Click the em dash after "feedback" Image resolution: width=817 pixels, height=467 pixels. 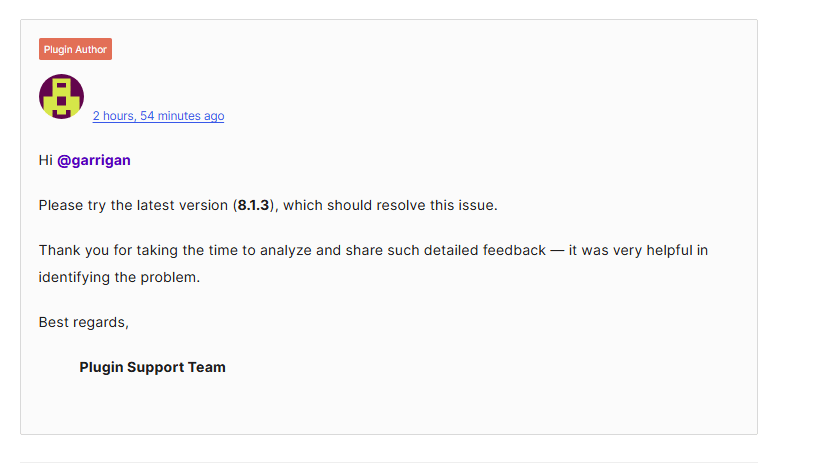557,250
